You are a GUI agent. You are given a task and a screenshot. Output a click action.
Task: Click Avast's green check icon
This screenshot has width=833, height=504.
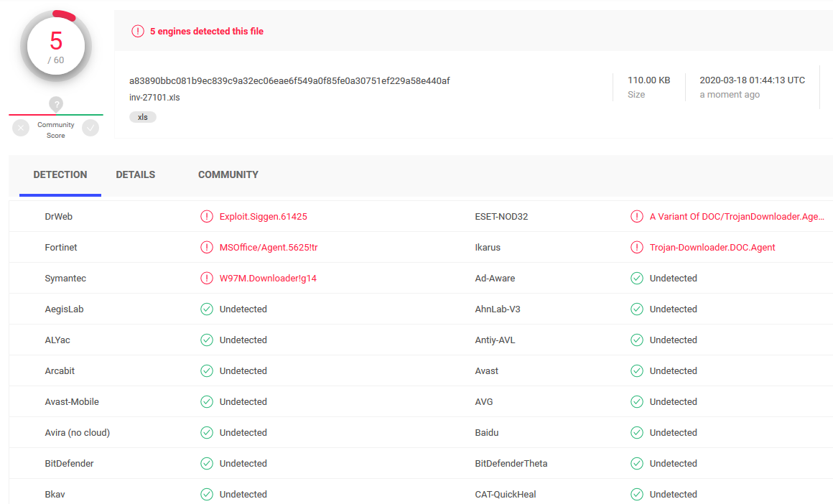point(636,370)
